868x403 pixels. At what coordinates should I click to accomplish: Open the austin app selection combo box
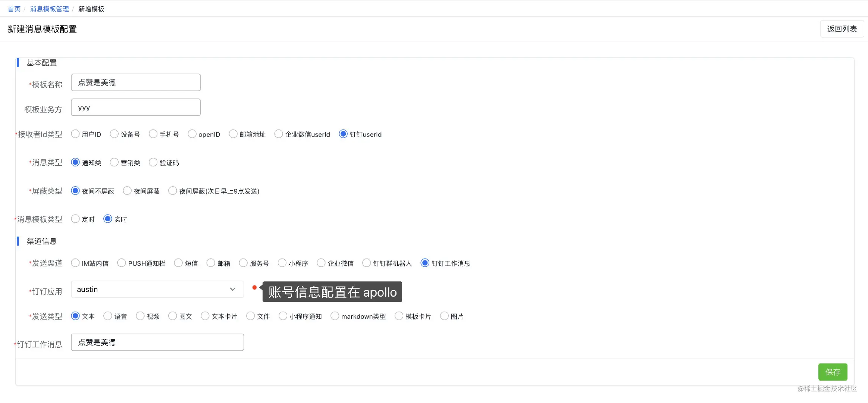[149, 290]
